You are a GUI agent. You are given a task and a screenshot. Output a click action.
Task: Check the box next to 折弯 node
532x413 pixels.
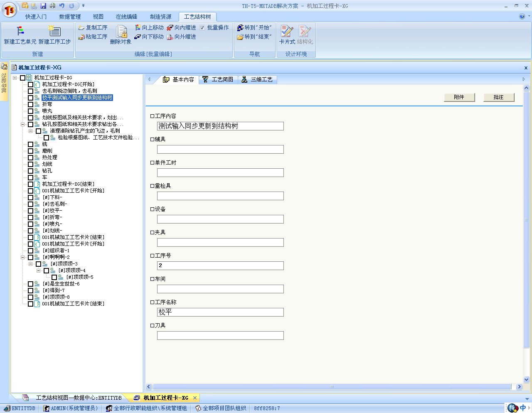click(30, 104)
